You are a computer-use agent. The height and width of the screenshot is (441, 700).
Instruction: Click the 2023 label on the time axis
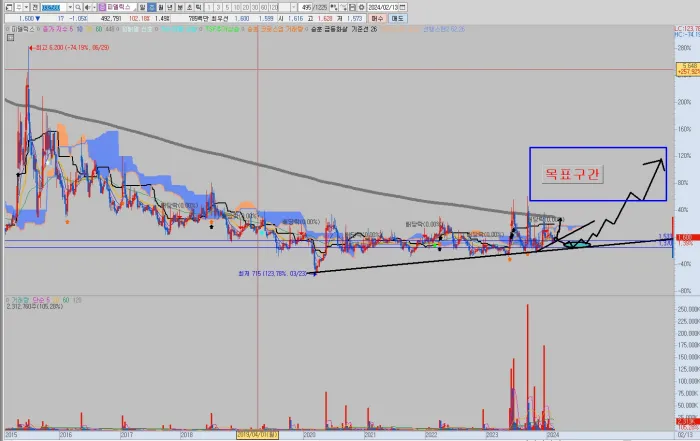click(x=492, y=434)
